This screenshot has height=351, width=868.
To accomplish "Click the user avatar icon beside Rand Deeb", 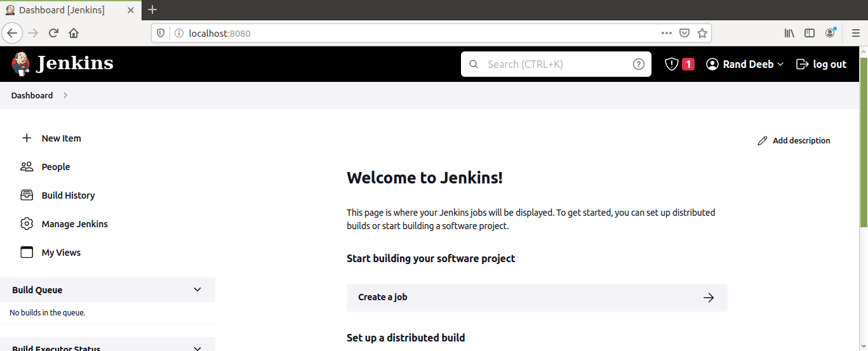I will [712, 64].
